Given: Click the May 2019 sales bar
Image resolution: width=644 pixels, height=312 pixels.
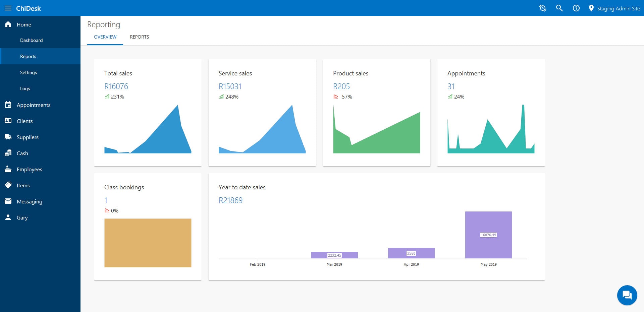Looking at the screenshot, I should coord(488,235).
